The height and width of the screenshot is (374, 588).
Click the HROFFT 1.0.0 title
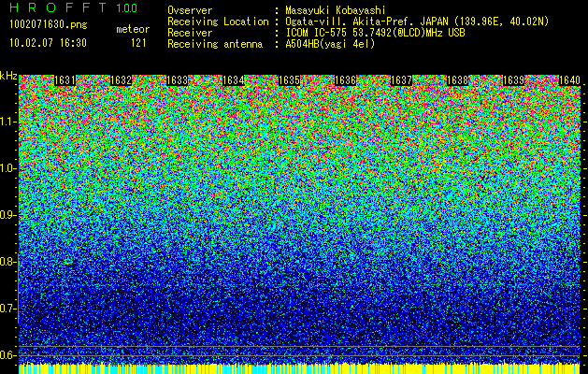click(x=74, y=7)
